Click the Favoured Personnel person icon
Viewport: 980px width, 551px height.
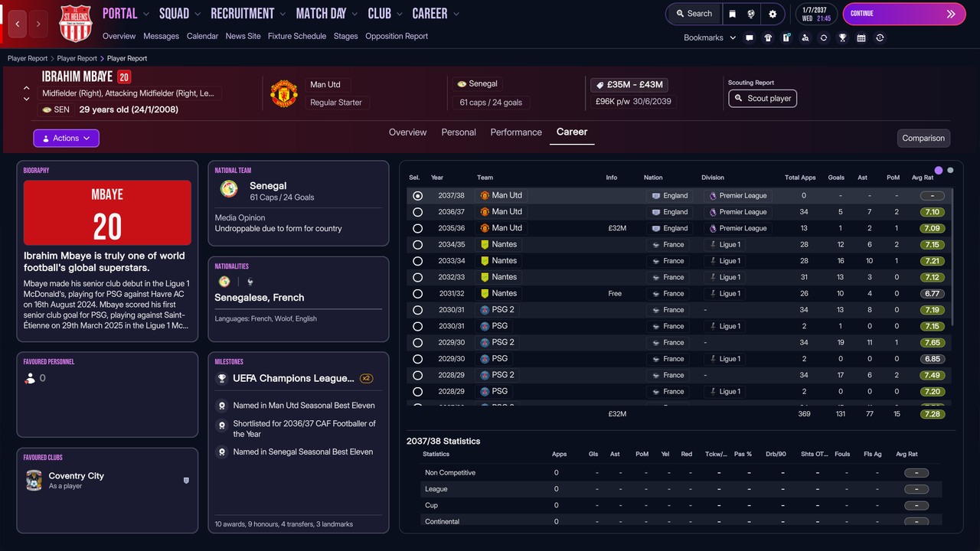[x=30, y=378]
